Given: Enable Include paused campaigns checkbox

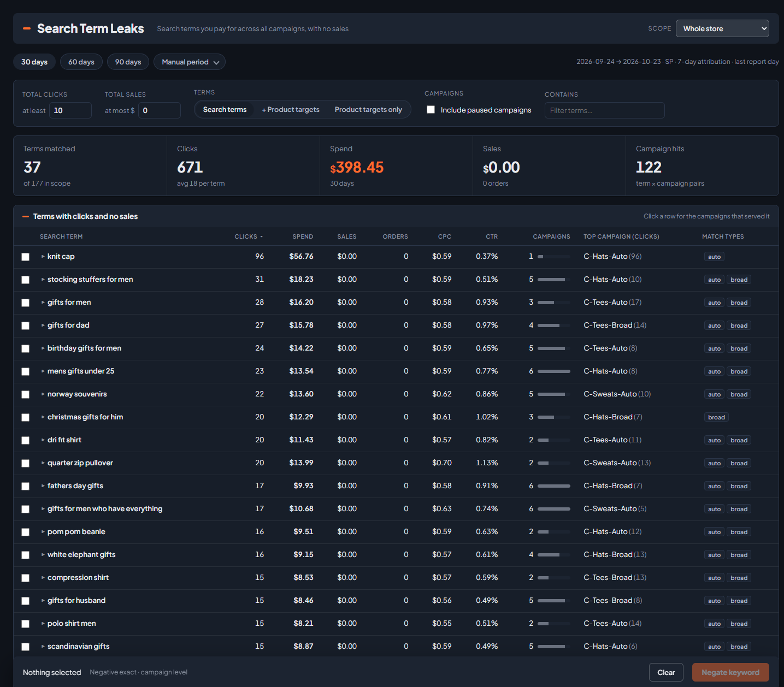Looking at the screenshot, I should (431, 110).
